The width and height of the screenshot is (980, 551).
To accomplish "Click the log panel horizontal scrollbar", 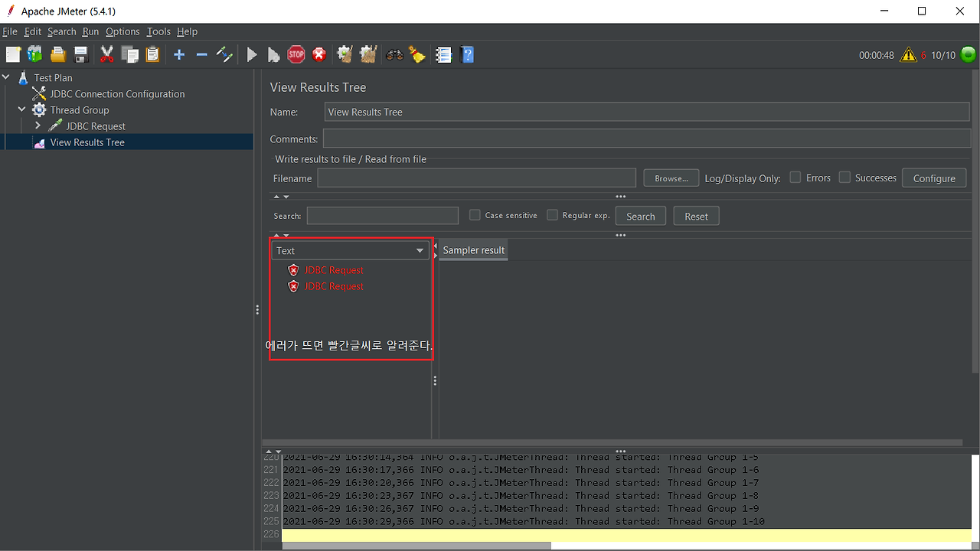I will pyautogui.click(x=416, y=546).
